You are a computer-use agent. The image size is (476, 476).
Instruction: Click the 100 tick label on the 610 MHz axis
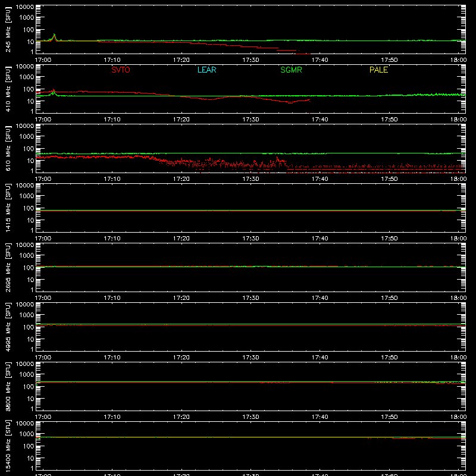click(x=29, y=149)
